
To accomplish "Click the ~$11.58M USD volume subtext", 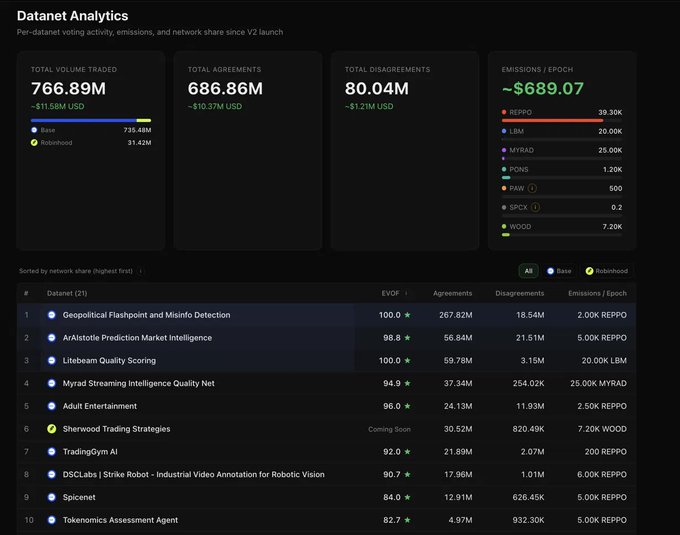I will (58, 106).
